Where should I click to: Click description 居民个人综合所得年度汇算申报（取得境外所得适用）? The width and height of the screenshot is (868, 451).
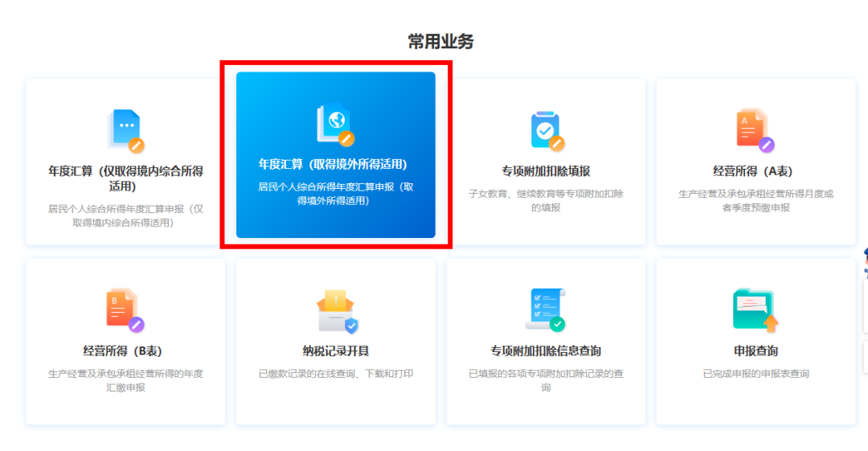[x=335, y=194]
